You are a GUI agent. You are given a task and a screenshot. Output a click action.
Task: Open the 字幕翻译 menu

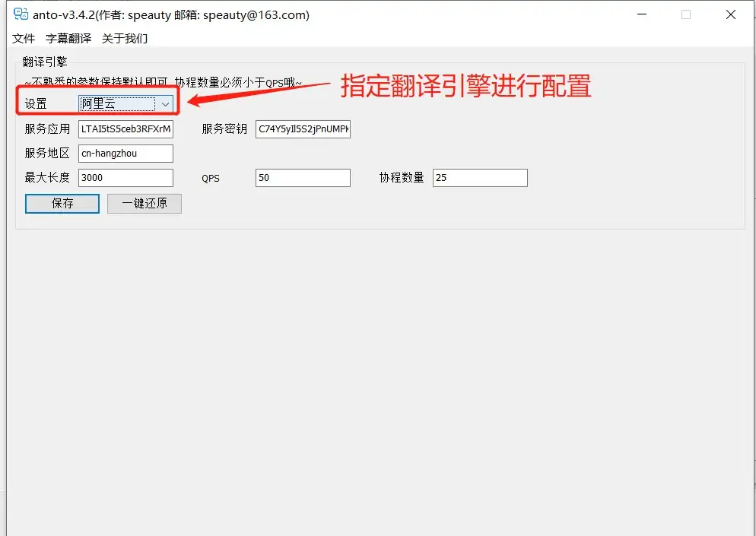click(68, 38)
